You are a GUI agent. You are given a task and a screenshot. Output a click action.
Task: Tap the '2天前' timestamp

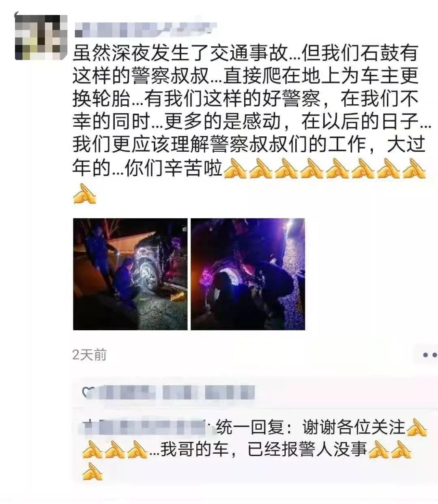(x=89, y=355)
